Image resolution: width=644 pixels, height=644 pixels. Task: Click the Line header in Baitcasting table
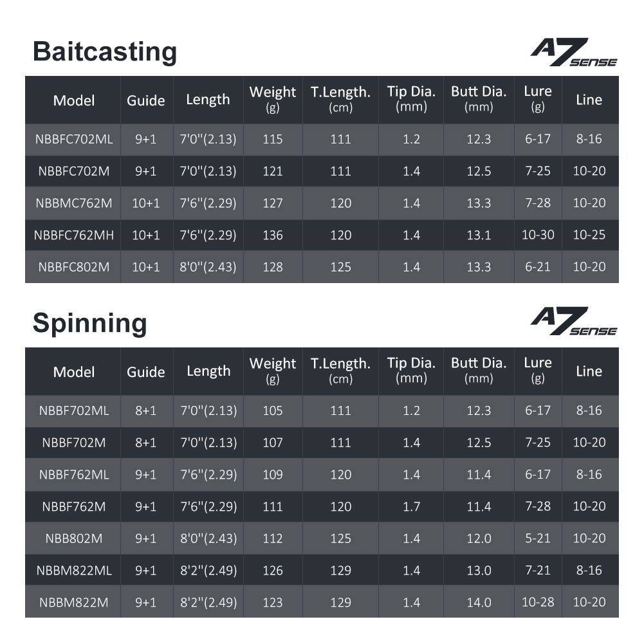(589, 100)
